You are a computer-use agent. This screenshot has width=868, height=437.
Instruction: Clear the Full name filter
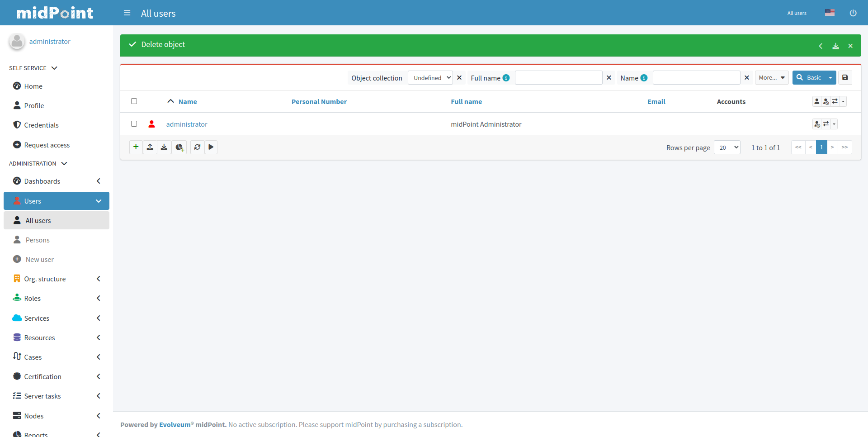coord(609,78)
